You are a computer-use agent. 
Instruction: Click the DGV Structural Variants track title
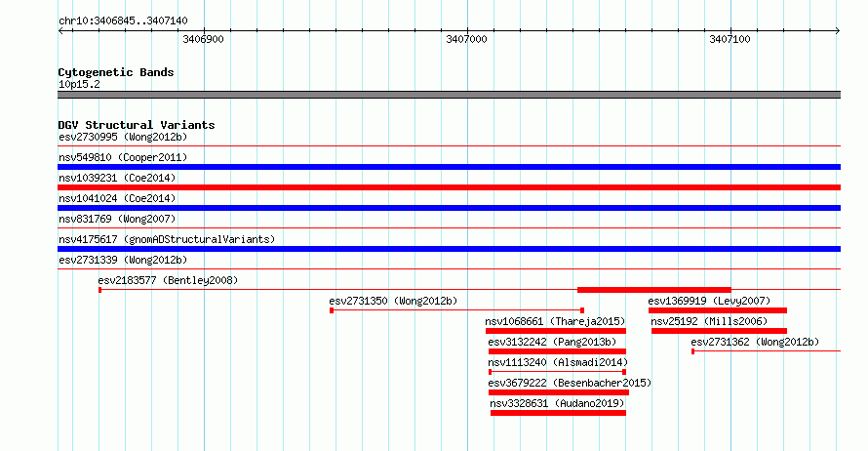(x=137, y=125)
